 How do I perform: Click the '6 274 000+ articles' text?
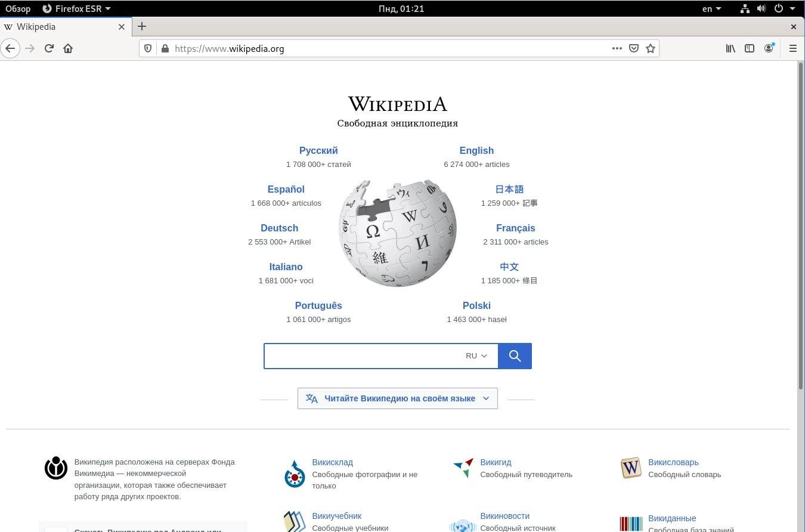[476, 165]
